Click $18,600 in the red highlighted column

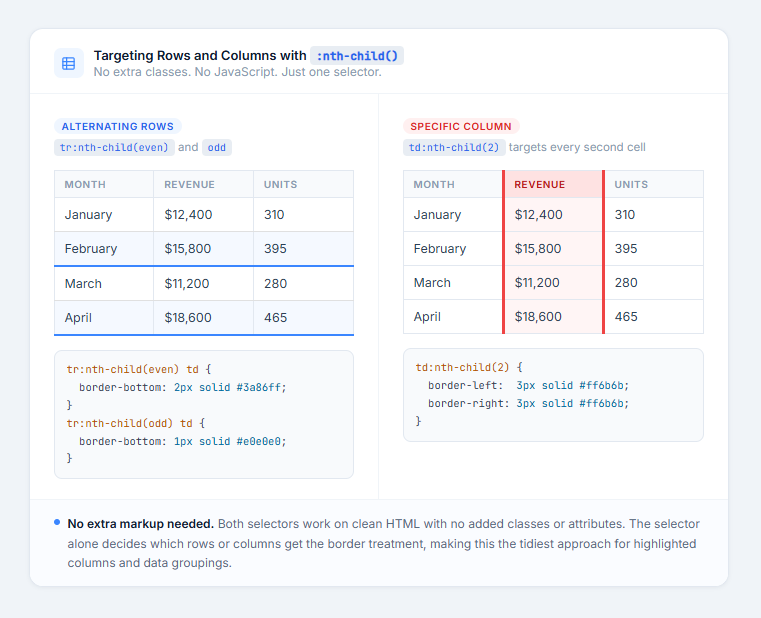[x=553, y=317]
